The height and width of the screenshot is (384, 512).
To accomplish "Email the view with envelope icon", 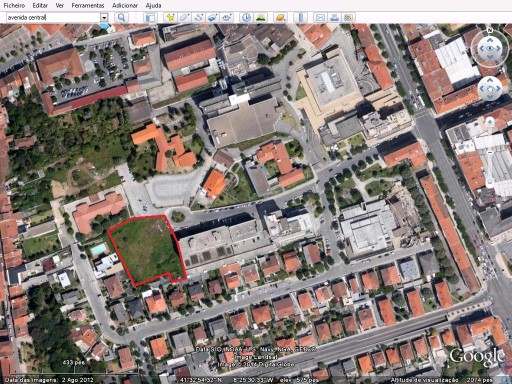I will (320, 17).
